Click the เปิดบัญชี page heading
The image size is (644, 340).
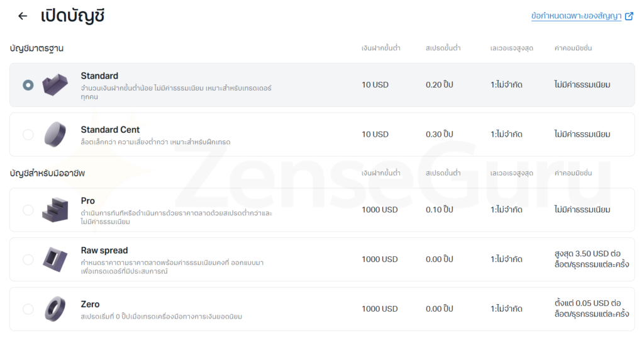73,16
